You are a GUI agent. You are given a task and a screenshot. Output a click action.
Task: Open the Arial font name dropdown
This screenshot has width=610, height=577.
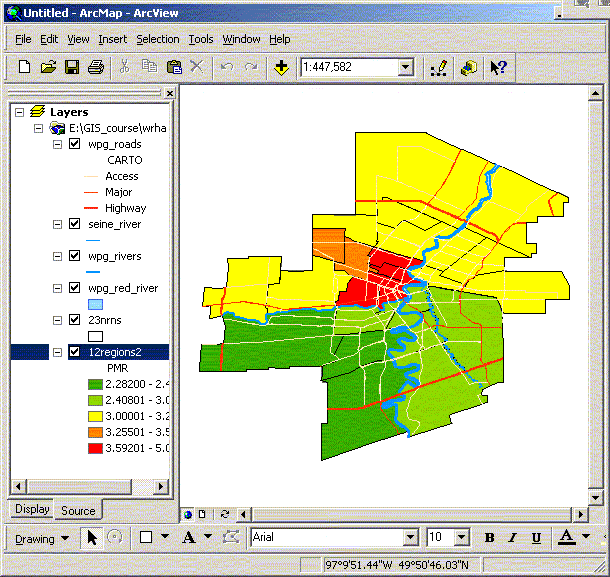tap(410, 537)
